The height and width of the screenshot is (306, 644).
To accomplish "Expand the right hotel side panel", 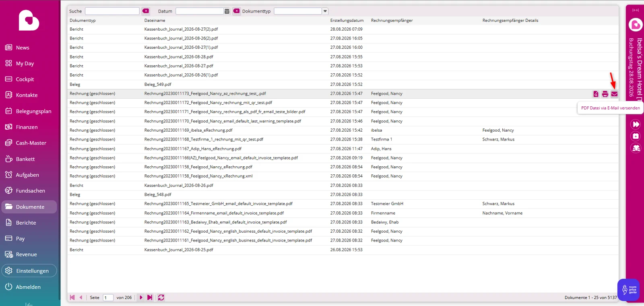I will 636,10.
